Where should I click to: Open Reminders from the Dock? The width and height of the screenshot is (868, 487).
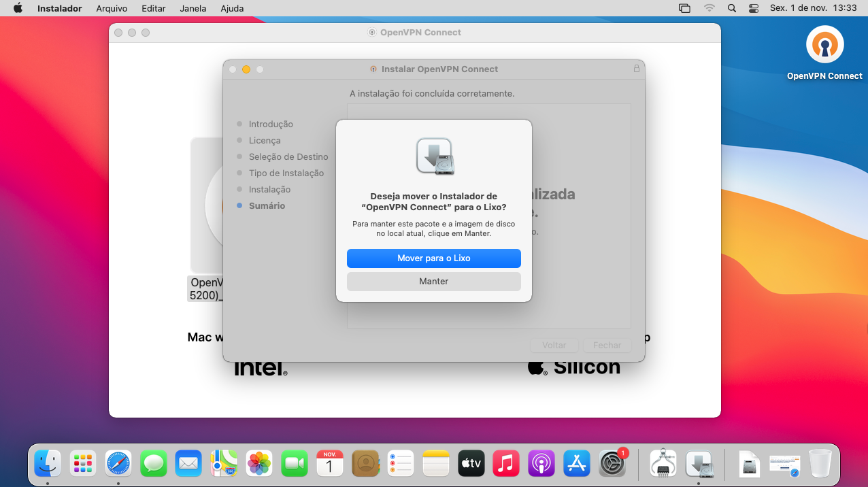pyautogui.click(x=401, y=464)
